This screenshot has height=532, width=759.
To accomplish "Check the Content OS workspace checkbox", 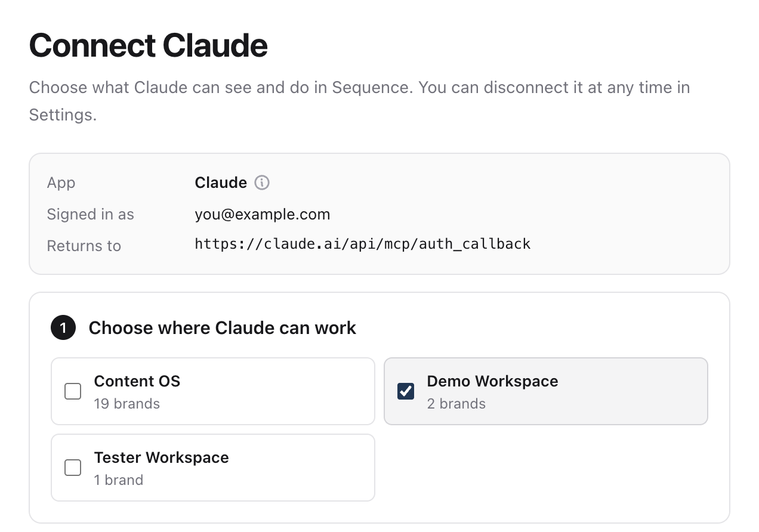I will click(73, 391).
